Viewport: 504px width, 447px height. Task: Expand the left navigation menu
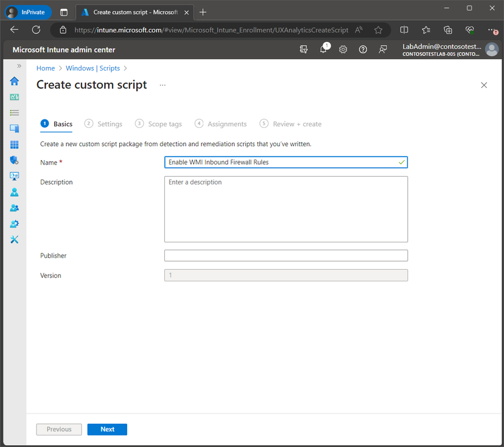pyautogui.click(x=19, y=66)
